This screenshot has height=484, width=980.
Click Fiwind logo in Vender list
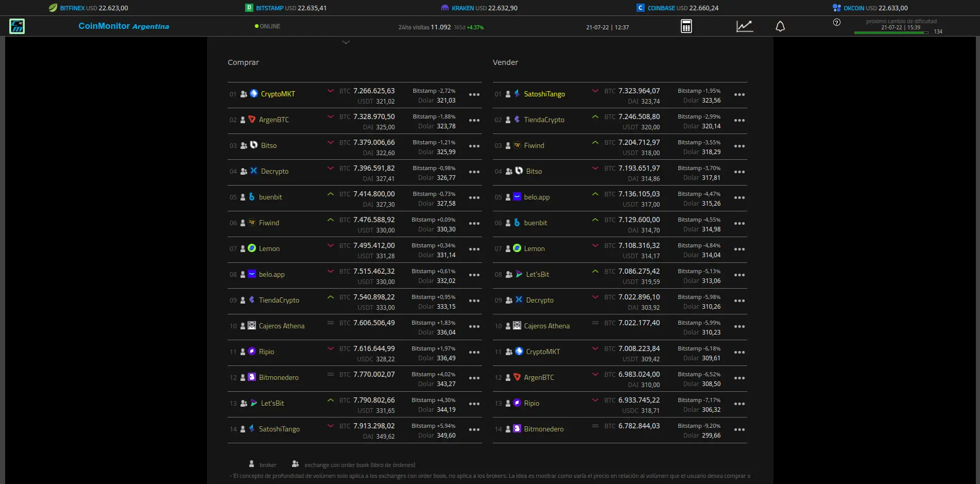(517, 145)
